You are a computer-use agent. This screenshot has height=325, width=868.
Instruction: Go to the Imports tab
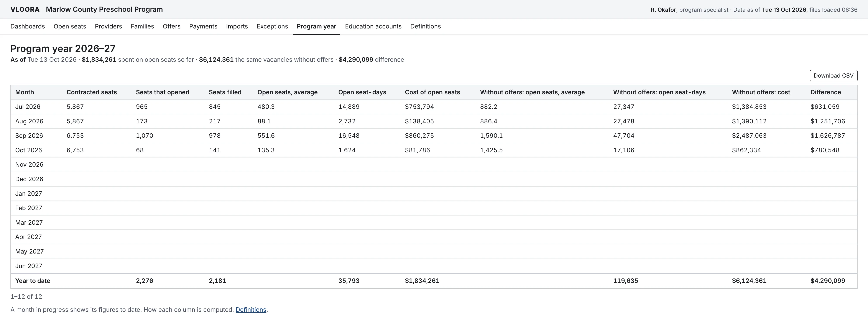pos(237,26)
